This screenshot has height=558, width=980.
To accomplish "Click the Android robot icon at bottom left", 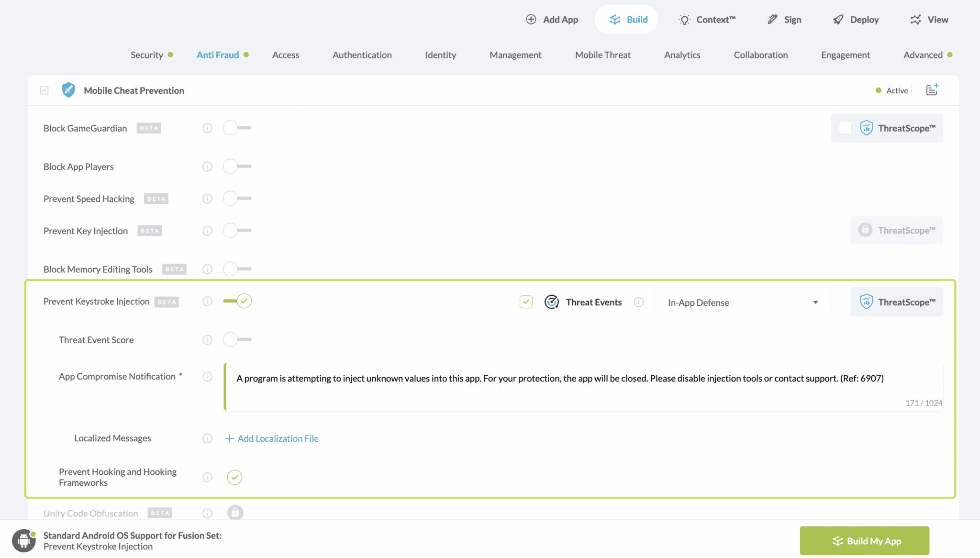I will [23, 541].
